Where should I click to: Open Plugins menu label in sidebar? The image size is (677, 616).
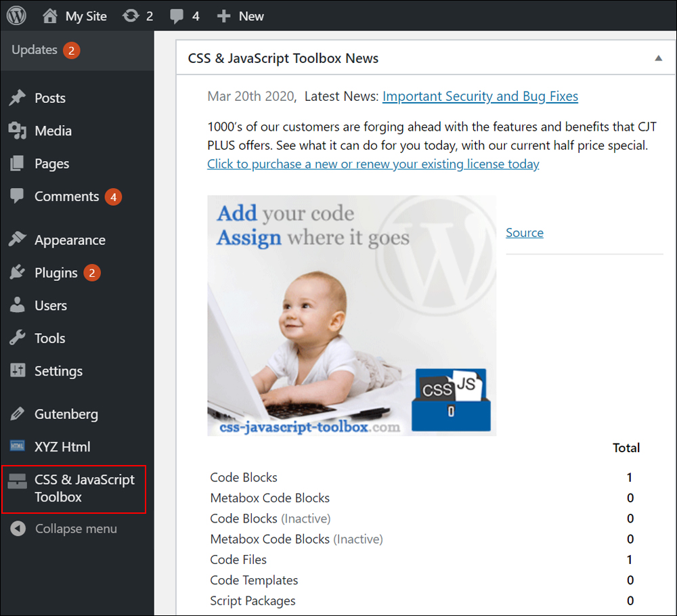click(x=56, y=273)
